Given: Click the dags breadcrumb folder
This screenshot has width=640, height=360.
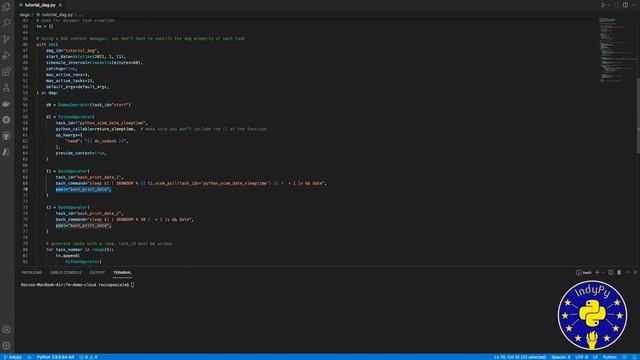Looking at the screenshot, I should (x=24, y=14).
